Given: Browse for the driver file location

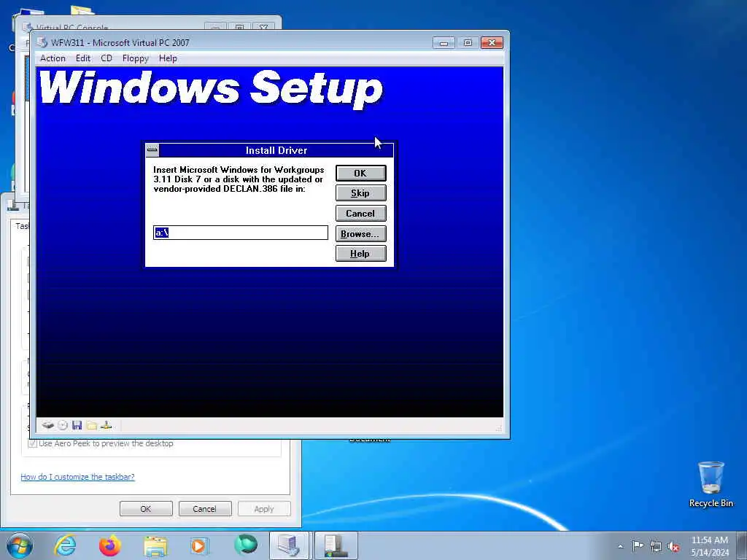Looking at the screenshot, I should coord(360,234).
